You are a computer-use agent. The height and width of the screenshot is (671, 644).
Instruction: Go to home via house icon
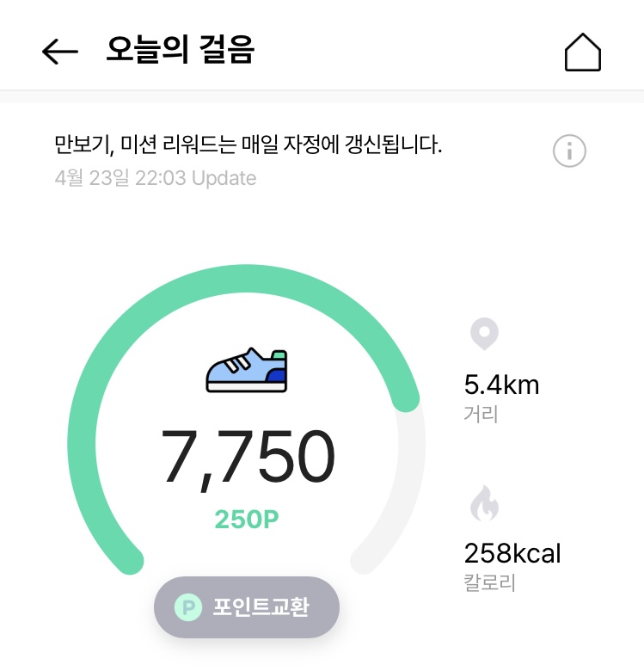582,52
